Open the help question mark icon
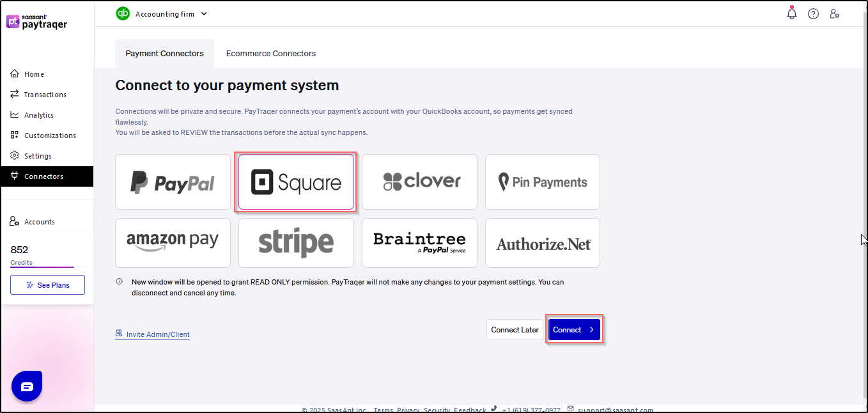This screenshot has width=868, height=413. click(x=813, y=13)
